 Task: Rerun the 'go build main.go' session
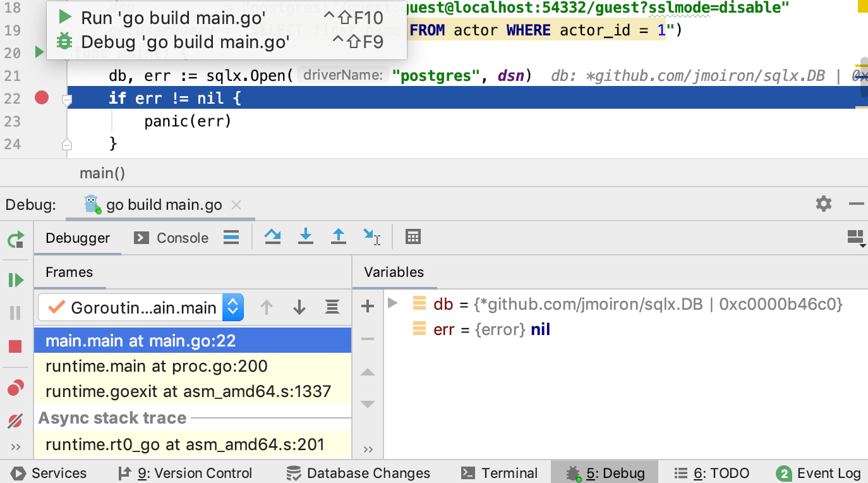pos(14,240)
